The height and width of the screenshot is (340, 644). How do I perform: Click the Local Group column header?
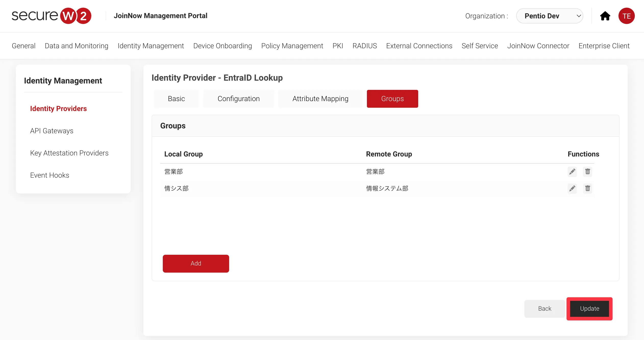183,154
